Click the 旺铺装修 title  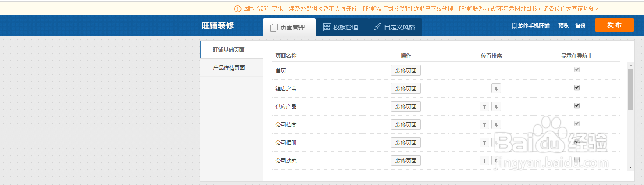click(x=218, y=25)
